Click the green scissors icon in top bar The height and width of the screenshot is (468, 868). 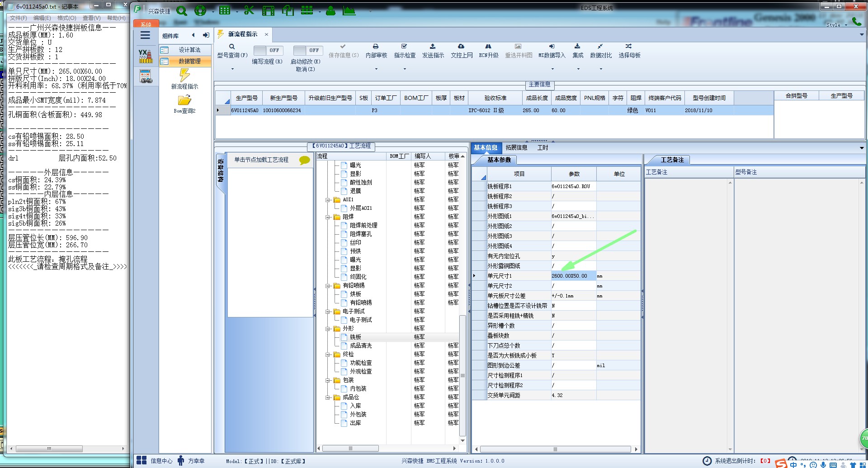(249, 10)
